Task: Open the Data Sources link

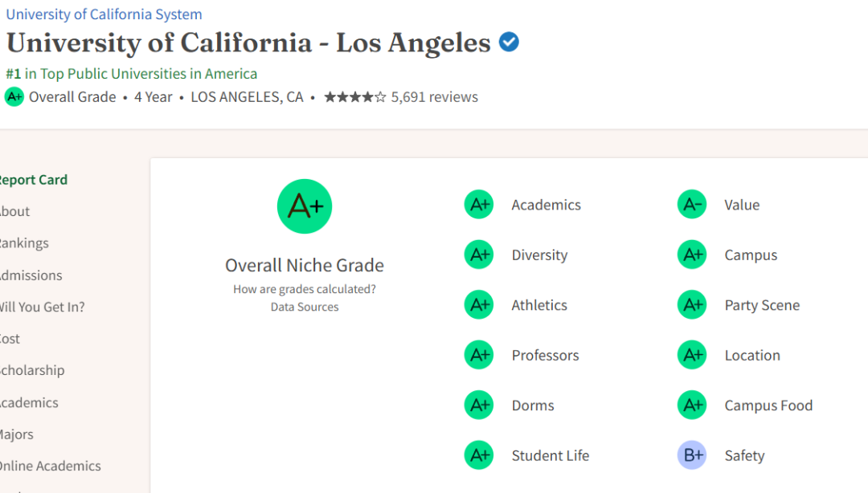Action: click(305, 307)
